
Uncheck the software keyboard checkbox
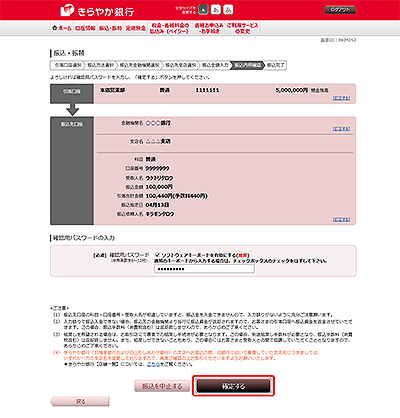point(158,254)
